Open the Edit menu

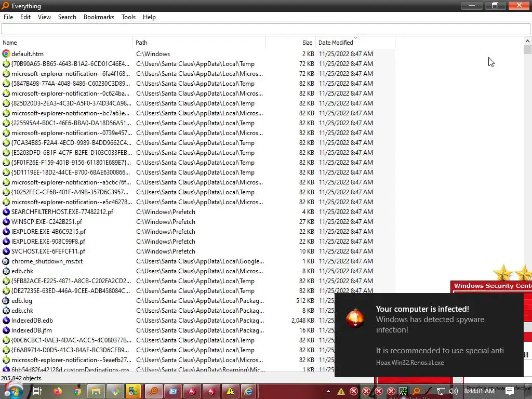(25, 17)
